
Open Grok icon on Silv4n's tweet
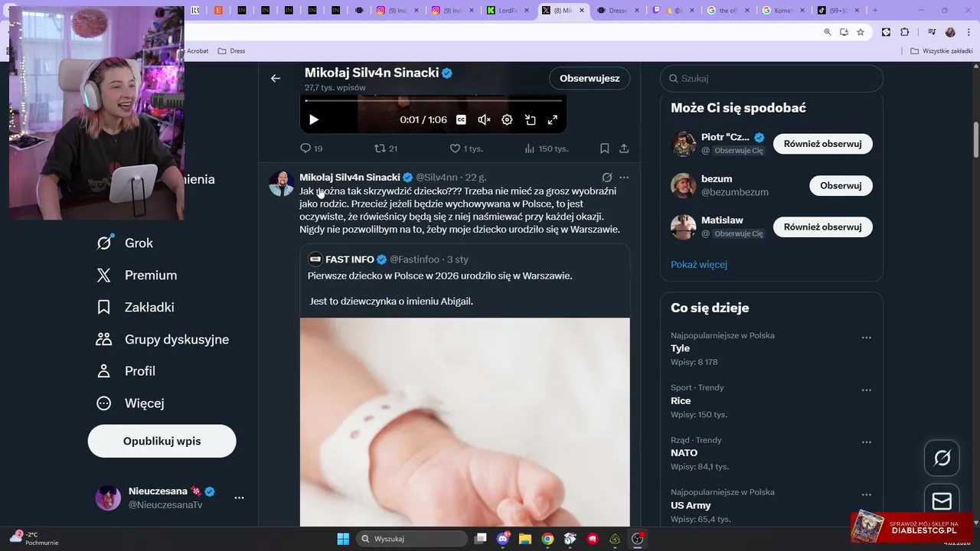pyautogui.click(x=607, y=177)
